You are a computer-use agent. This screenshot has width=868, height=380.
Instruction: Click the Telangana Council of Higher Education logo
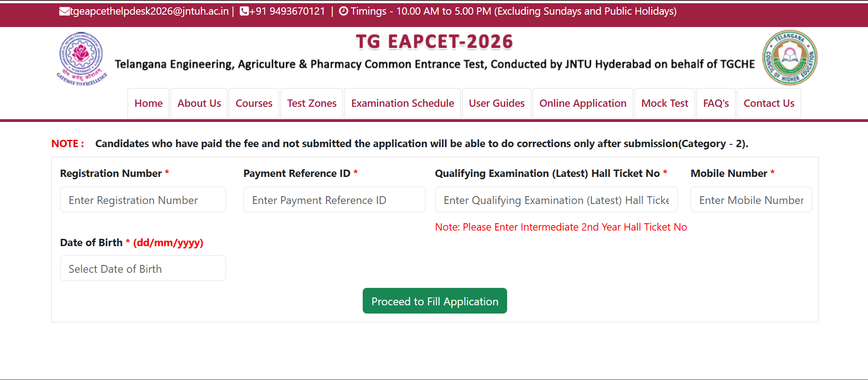790,58
